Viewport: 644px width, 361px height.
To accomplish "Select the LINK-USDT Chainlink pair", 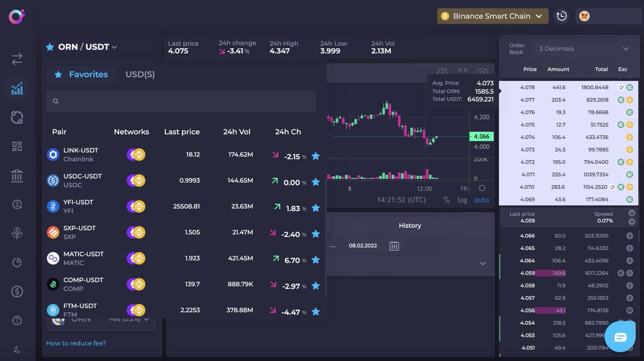I will tap(184, 155).
